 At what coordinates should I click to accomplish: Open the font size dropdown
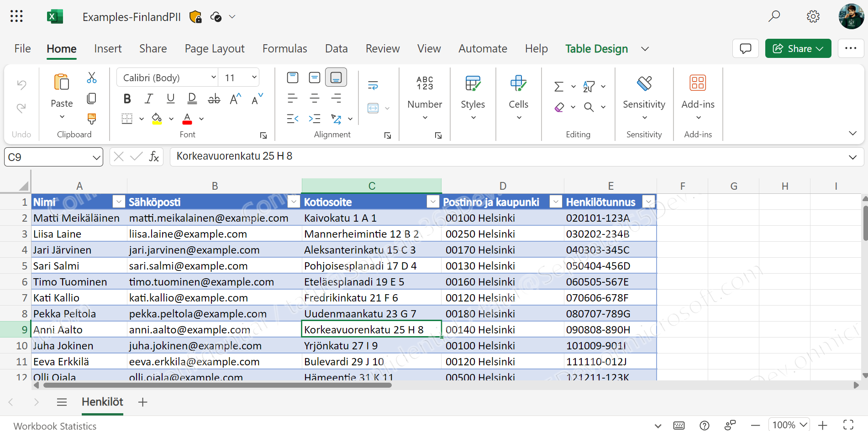253,77
